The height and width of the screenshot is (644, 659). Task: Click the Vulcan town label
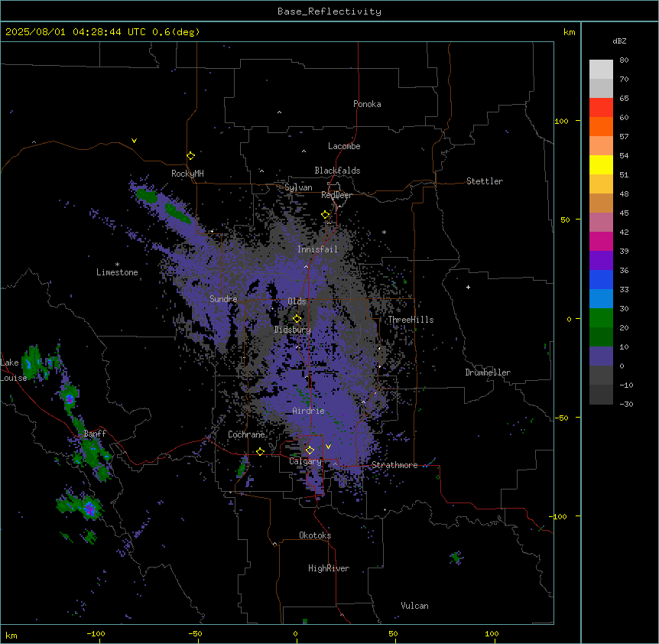click(x=415, y=606)
